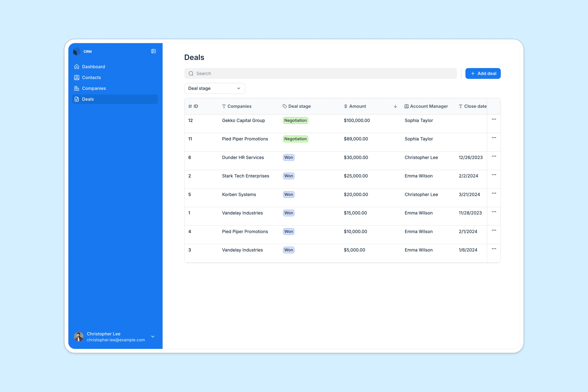Screen dimensions: 588x392
Task: Click the Companies column header
Action: pyautogui.click(x=239, y=106)
